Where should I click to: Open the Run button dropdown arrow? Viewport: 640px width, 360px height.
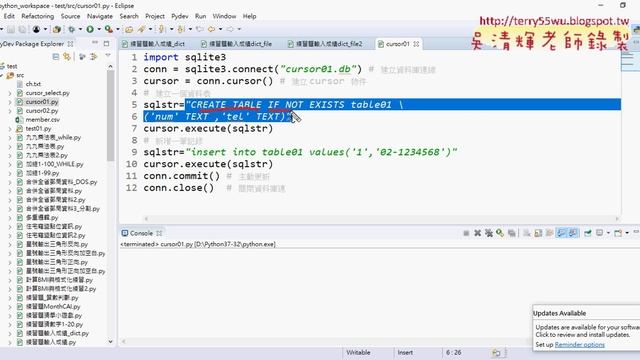coord(99,29)
